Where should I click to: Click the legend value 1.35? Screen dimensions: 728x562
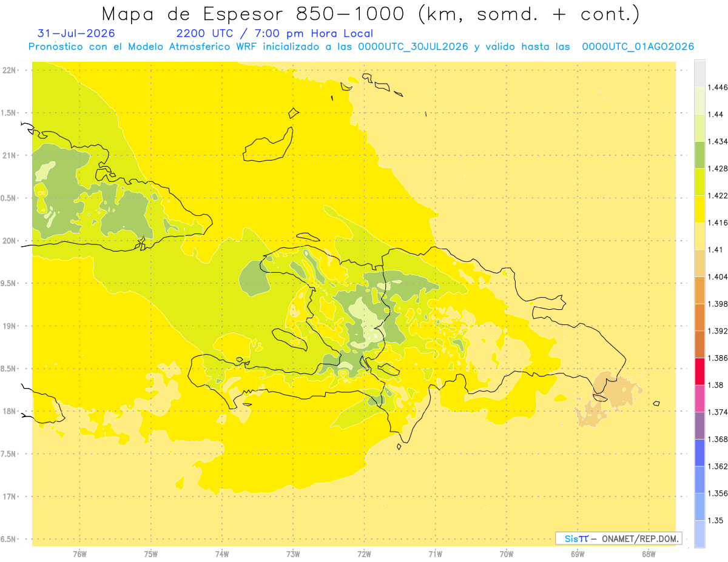pos(715,520)
